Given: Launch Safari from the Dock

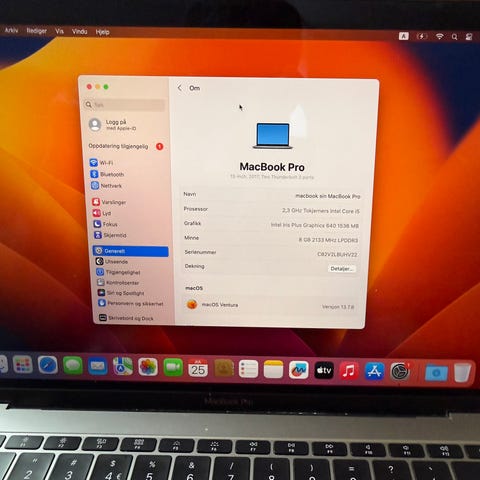Looking at the screenshot, I should (47, 365).
